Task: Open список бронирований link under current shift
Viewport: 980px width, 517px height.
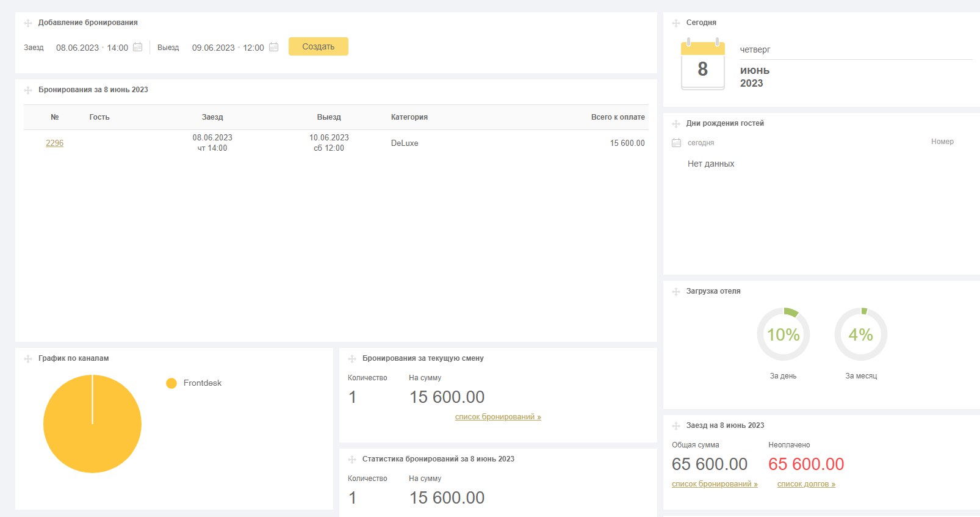Action: coord(498,417)
